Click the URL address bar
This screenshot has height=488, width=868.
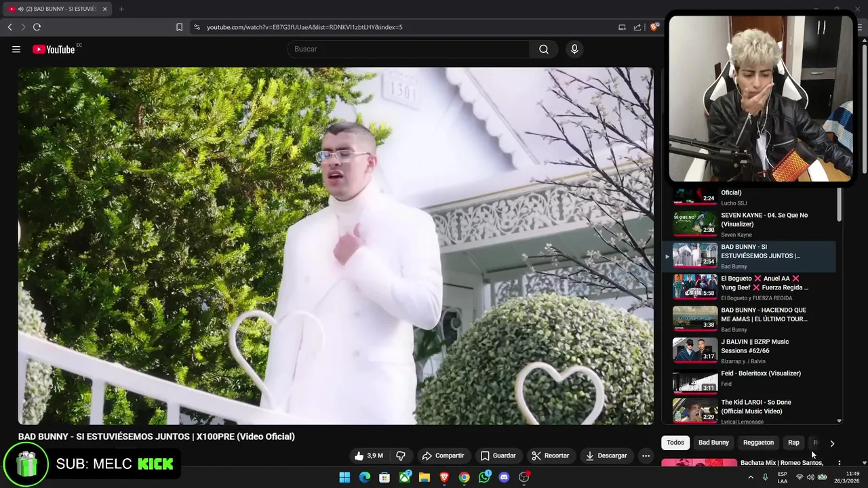click(407, 27)
